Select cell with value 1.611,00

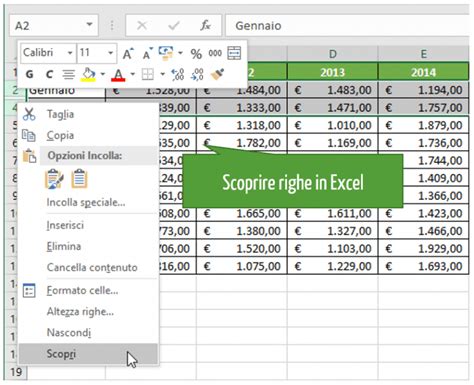click(333, 213)
